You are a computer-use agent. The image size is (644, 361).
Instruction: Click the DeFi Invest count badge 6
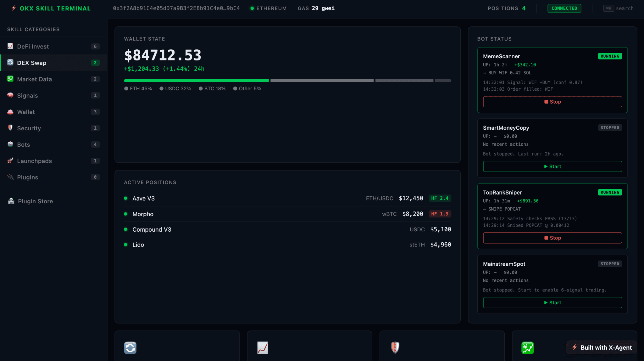(x=95, y=46)
